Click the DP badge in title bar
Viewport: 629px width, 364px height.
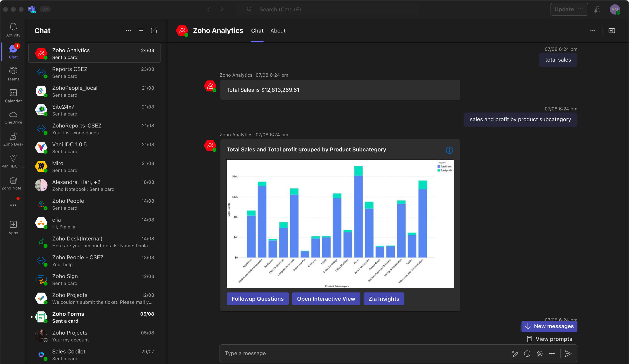click(45, 9)
